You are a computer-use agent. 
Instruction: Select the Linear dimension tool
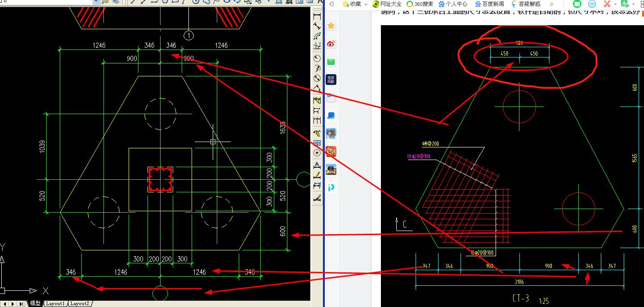click(x=317, y=16)
